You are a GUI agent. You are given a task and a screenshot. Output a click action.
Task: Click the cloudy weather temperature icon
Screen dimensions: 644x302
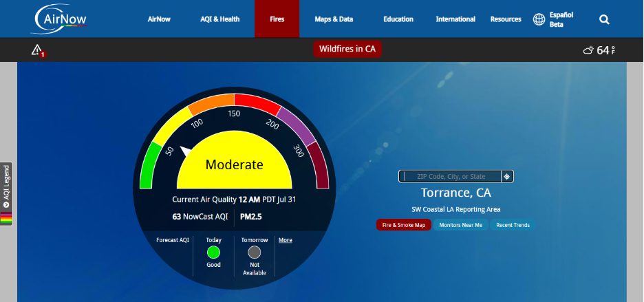pyautogui.click(x=588, y=50)
